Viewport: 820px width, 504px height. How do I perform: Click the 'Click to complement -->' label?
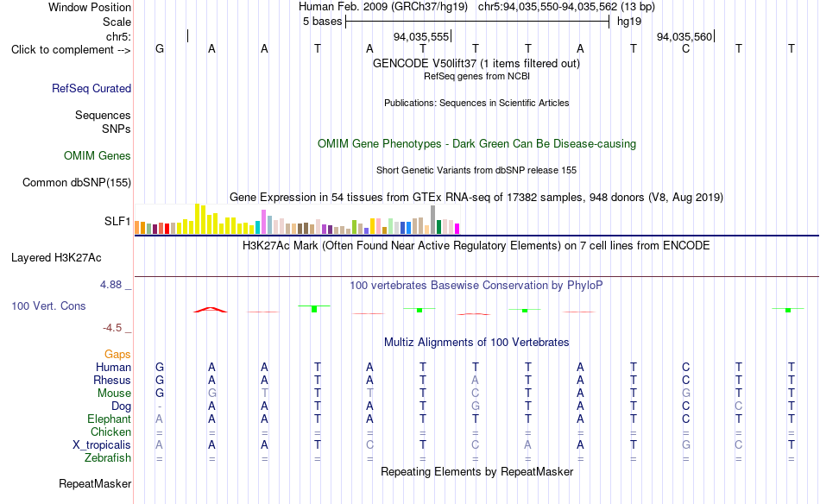[x=71, y=50]
